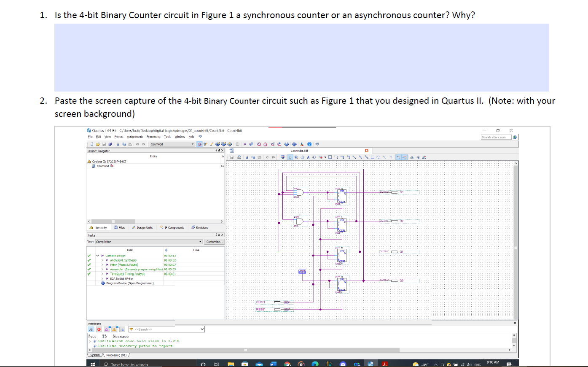Screen dimensions: 588x367
Task: Expand the Analysis & Synthesis task
Action: click(102, 260)
